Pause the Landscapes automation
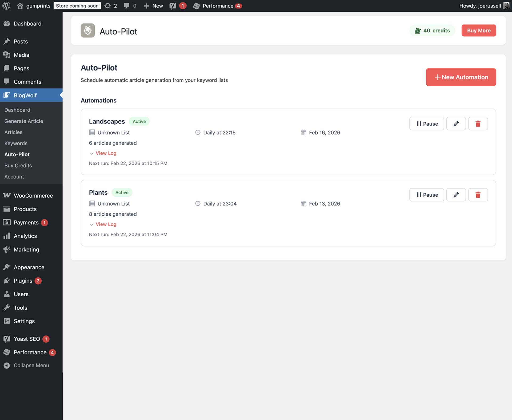The width and height of the screenshot is (512, 420). [x=426, y=124]
